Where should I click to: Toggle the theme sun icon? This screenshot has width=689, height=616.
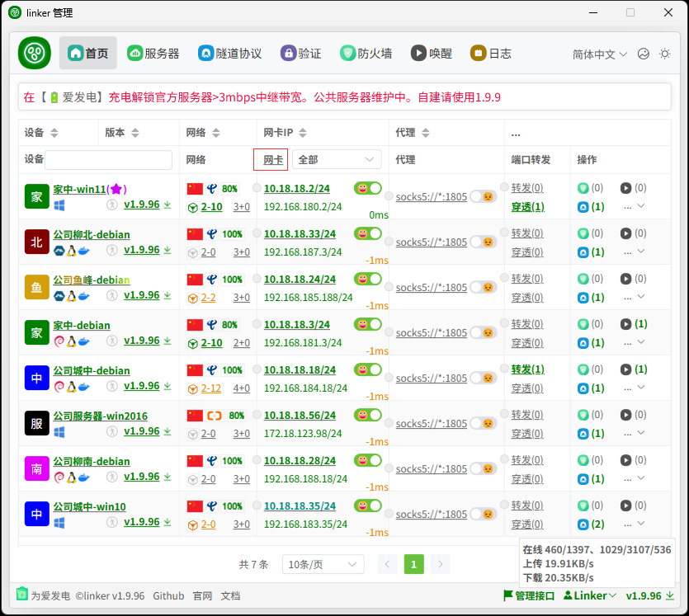pos(665,54)
